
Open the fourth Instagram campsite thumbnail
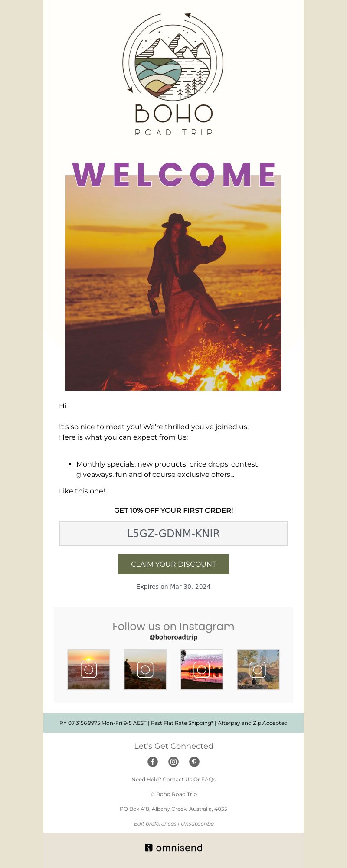coord(258,669)
